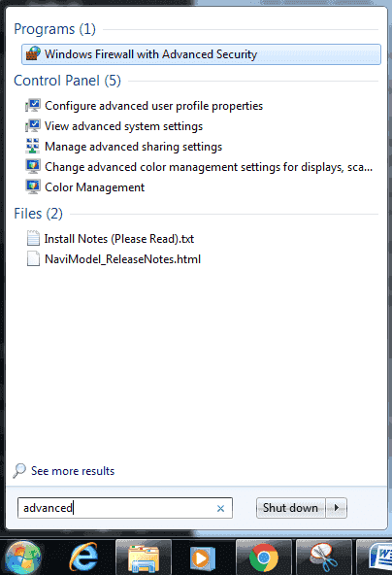The height and width of the screenshot is (575, 392).
Task: Open Color Management result
Action: pyautogui.click(x=94, y=187)
